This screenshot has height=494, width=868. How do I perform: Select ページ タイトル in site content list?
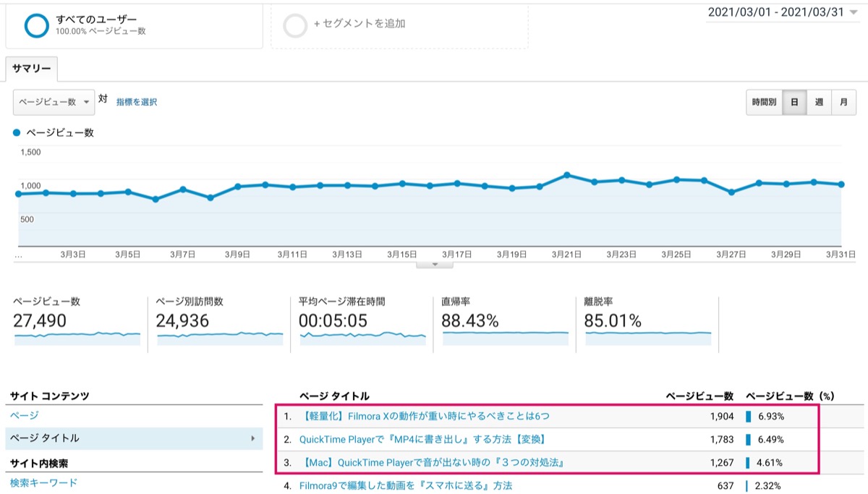click(x=134, y=438)
